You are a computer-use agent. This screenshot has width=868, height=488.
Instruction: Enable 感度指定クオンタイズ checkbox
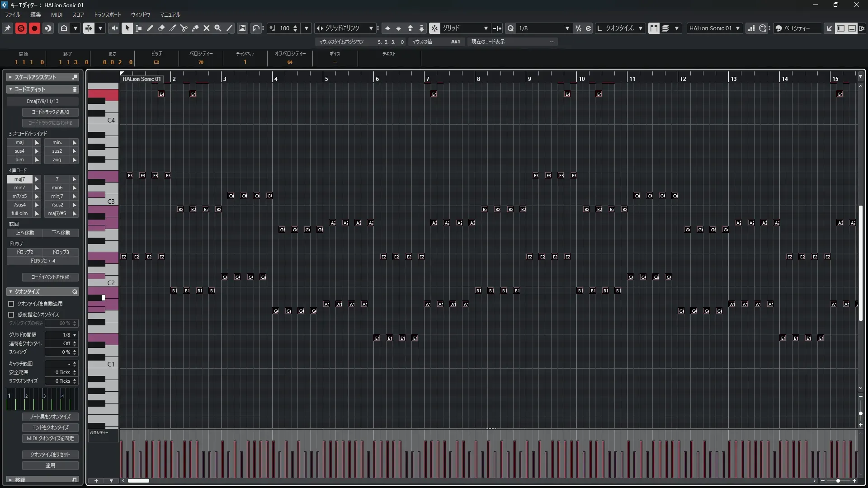tap(11, 314)
